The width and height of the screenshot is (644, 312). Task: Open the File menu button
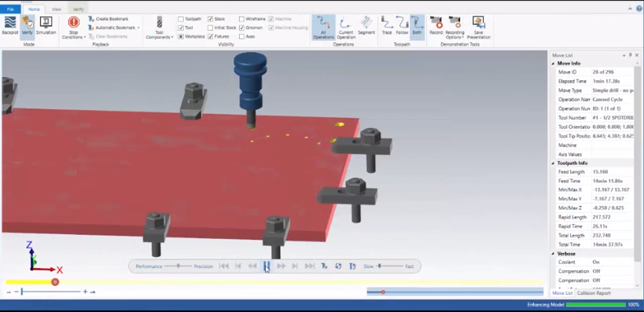[x=10, y=9]
